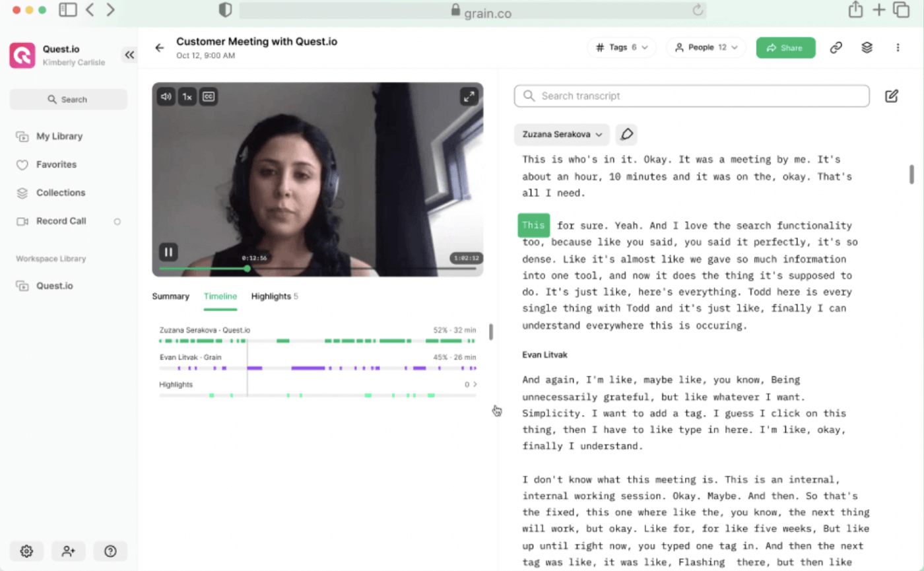Image resolution: width=924 pixels, height=571 pixels.
Task: Click the green Share button
Action: click(785, 48)
